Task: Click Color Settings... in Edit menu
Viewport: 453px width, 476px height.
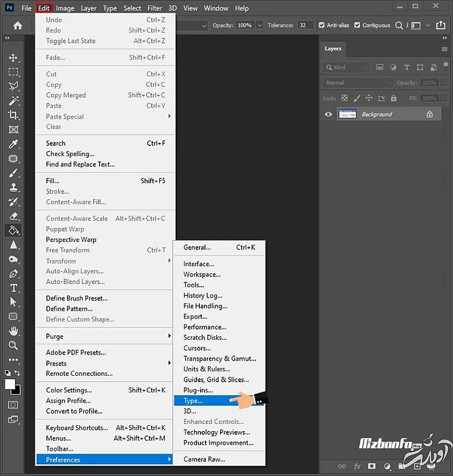Action: (69, 390)
